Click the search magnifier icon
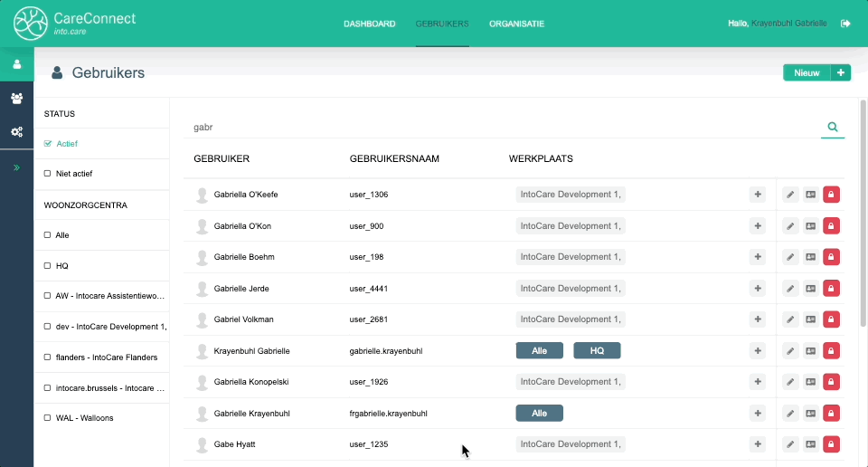This screenshot has width=868, height=467. (833, 128)
